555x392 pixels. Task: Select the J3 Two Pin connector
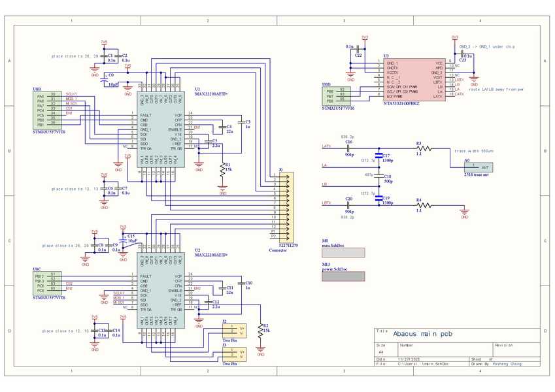tap(233, 355)
